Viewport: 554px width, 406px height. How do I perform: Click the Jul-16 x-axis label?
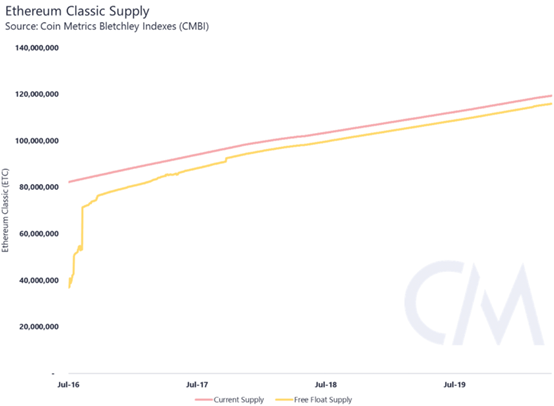pyautogui.click(x=69, y=384)
